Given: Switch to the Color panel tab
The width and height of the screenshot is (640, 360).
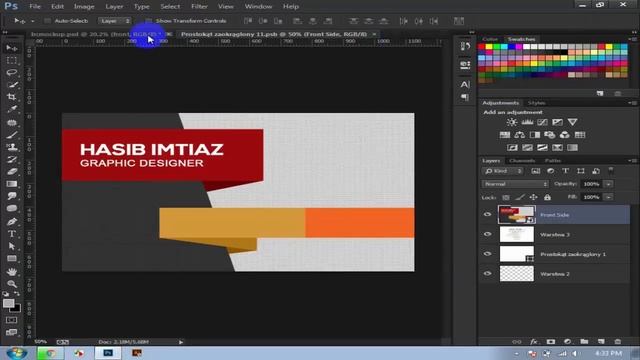Looking at the screenshot, I should 490,39.
